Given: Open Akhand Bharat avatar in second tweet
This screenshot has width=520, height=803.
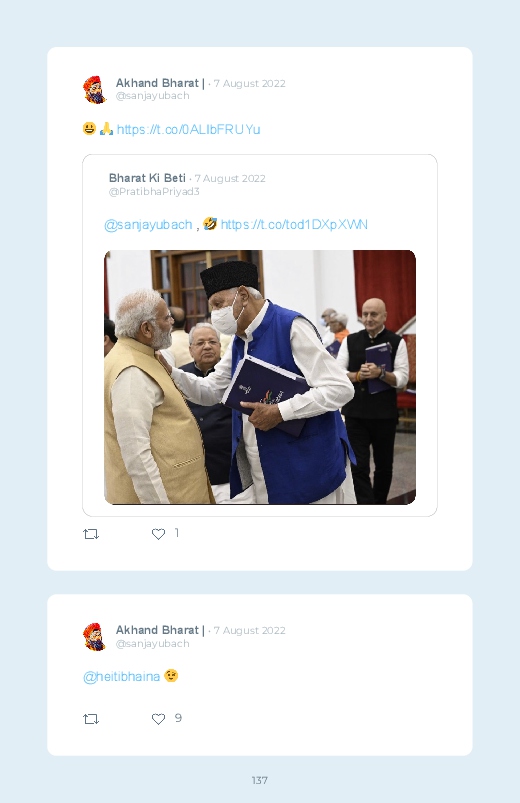Looking at the screenshot, I should pyautogui.click(x=95, y=637).
